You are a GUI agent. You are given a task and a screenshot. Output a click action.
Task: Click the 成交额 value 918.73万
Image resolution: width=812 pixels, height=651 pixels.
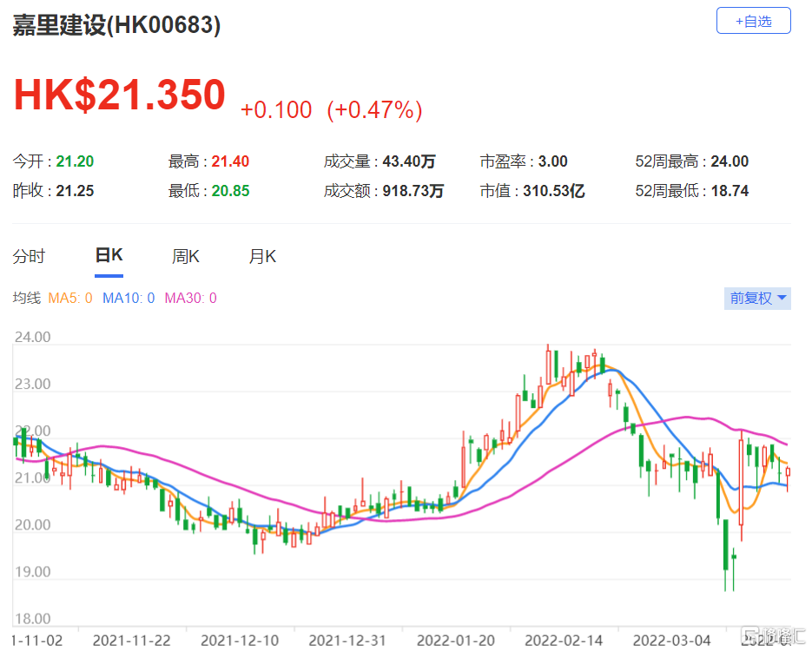(x=413, y=191)
